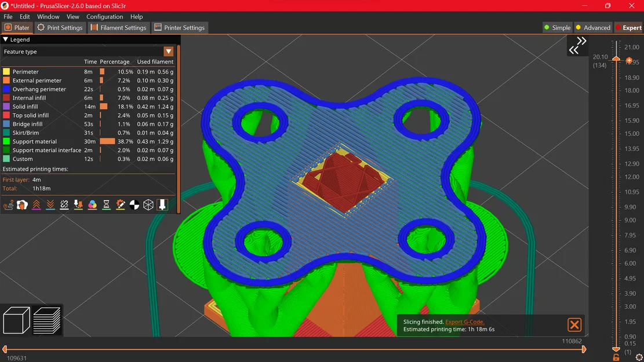Click the left thumb of horizontal moves slider
This screenshot has height=362, width=644.
[x=5, y=349]
